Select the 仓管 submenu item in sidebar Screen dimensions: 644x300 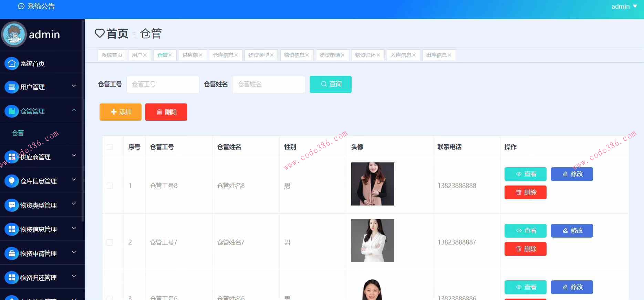(18, 133)
